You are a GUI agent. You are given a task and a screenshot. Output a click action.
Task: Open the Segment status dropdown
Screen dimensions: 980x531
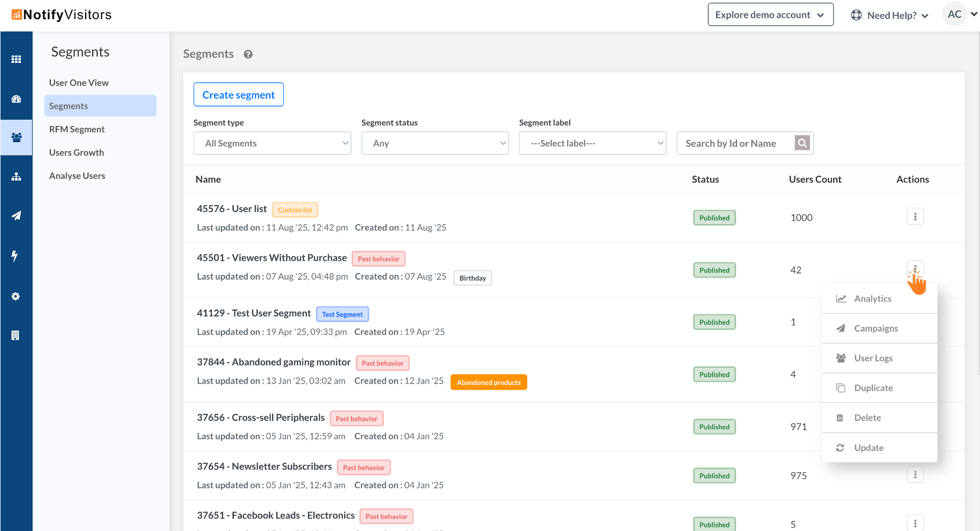(435, 143)
